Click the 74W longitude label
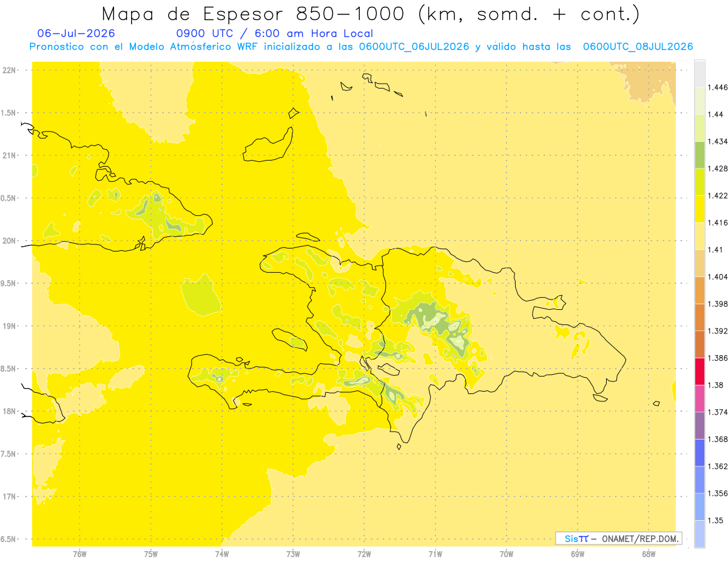 (x=222, y=554)
